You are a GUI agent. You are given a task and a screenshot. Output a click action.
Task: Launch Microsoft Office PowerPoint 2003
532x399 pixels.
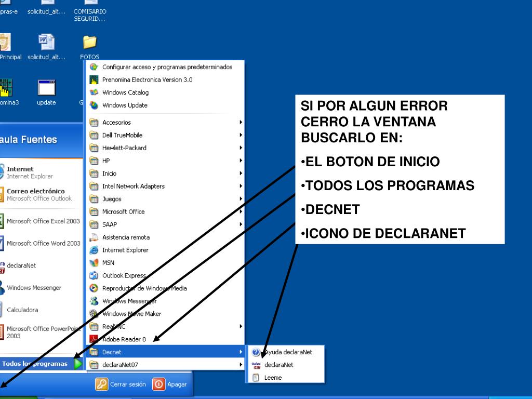pos(41,332)
